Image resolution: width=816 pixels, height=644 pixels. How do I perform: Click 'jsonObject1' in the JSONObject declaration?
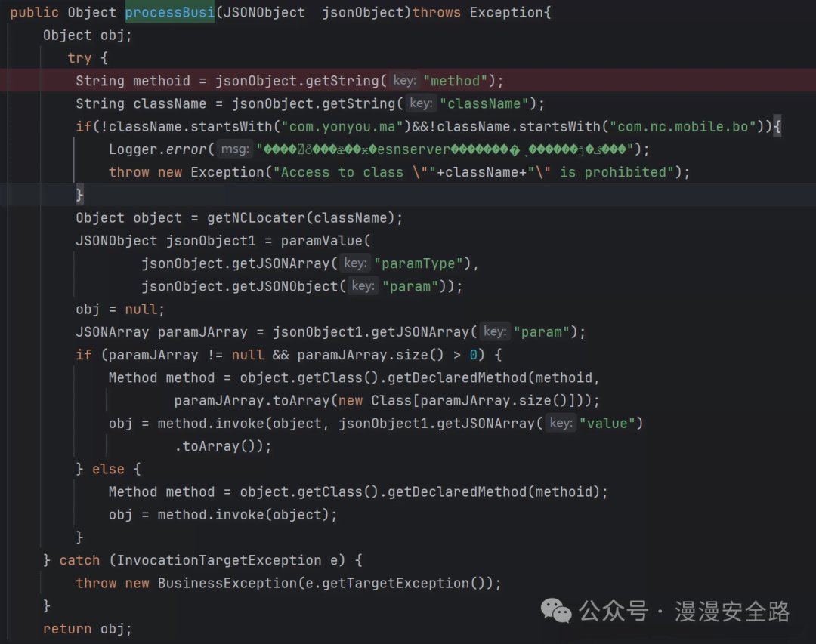pos(211,242)
